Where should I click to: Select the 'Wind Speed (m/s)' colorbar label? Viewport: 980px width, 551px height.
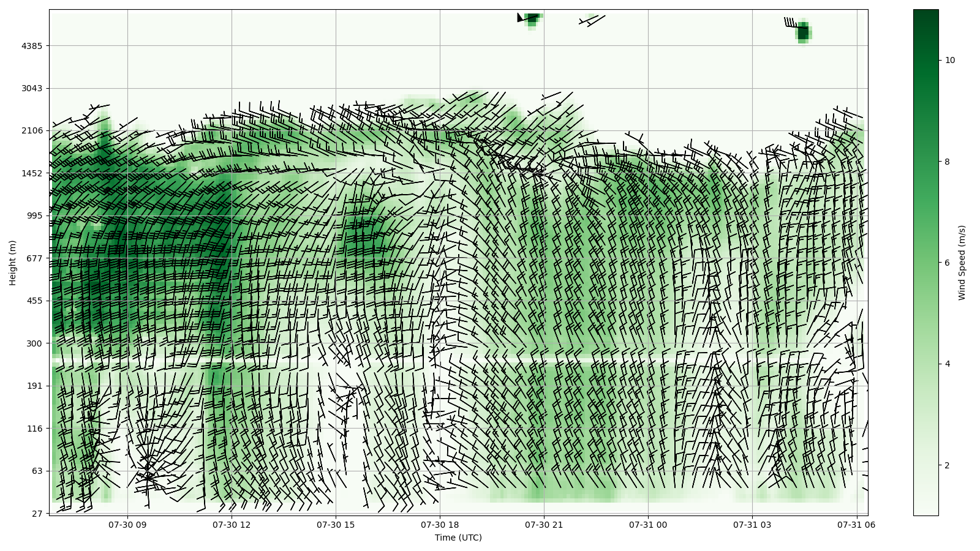point(962,263)
